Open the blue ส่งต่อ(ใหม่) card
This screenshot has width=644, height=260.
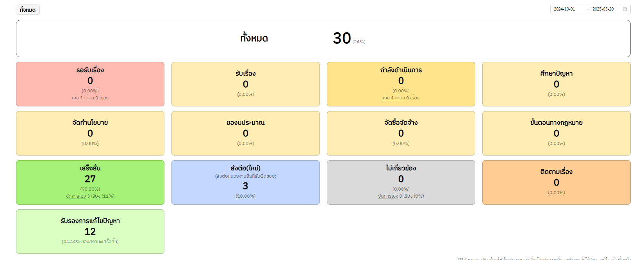246,182
